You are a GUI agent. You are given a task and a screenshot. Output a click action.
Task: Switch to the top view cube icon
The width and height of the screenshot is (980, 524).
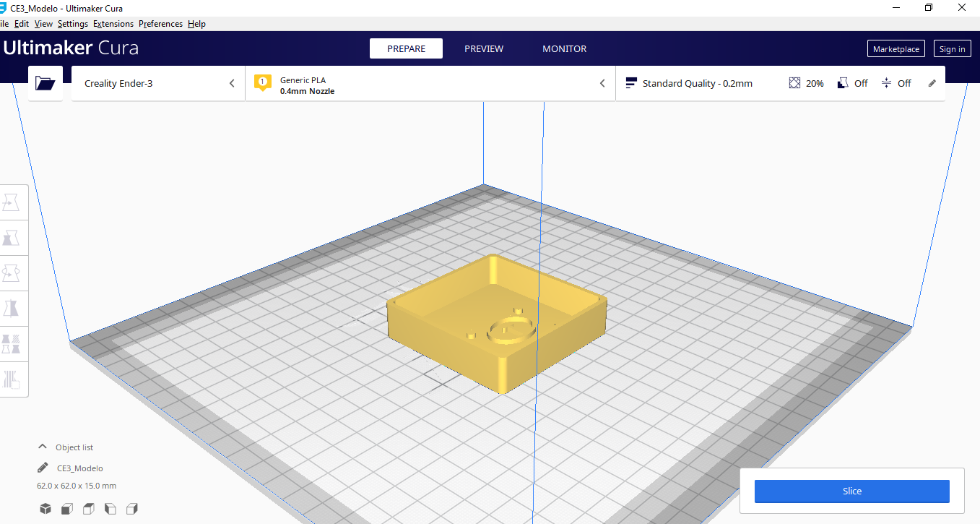(x=89, y=509)
